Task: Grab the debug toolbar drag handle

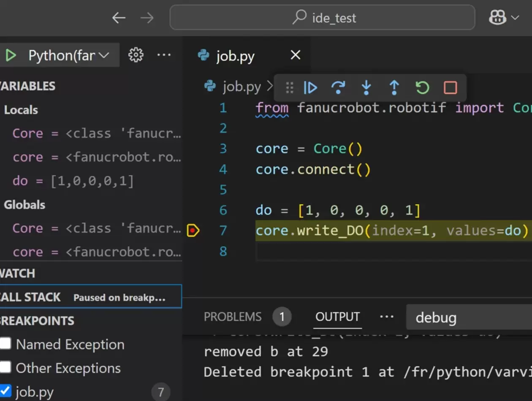Action: tap(289, 87)
